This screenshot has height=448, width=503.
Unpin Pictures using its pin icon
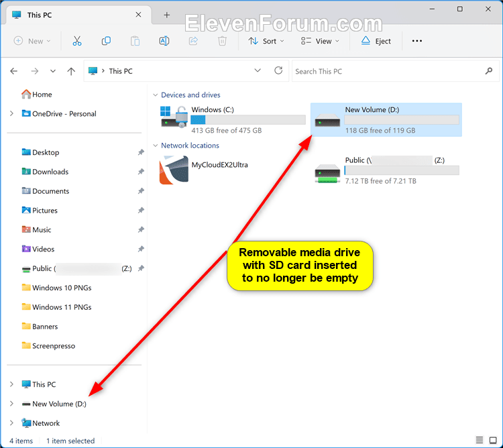141,211
